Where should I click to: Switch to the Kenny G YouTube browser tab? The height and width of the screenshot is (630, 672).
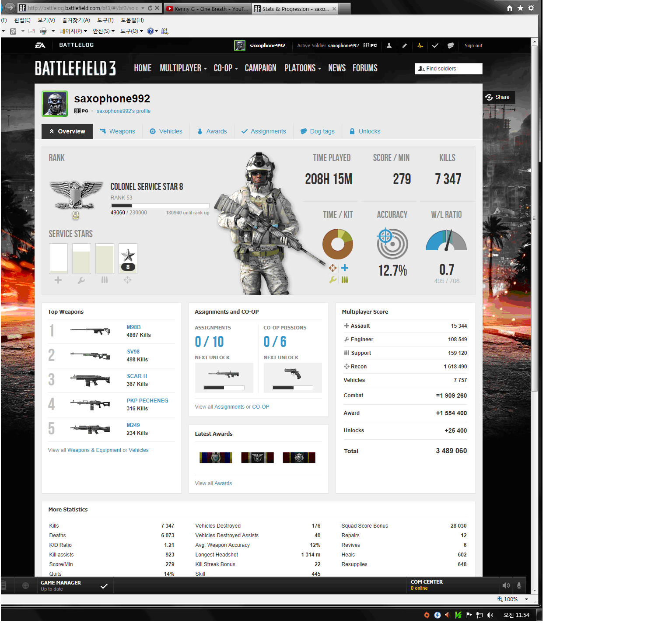pos(207,8)
